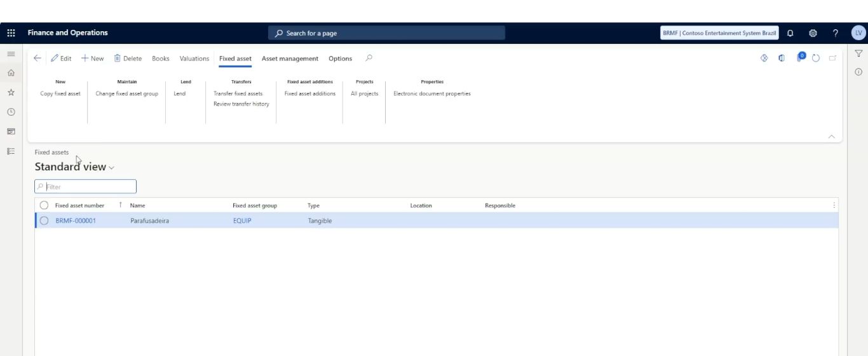This screenshot has height=356, width=868.
Task: Open settings gear icon
Action: pyautogui.click(x=813, y=33)
